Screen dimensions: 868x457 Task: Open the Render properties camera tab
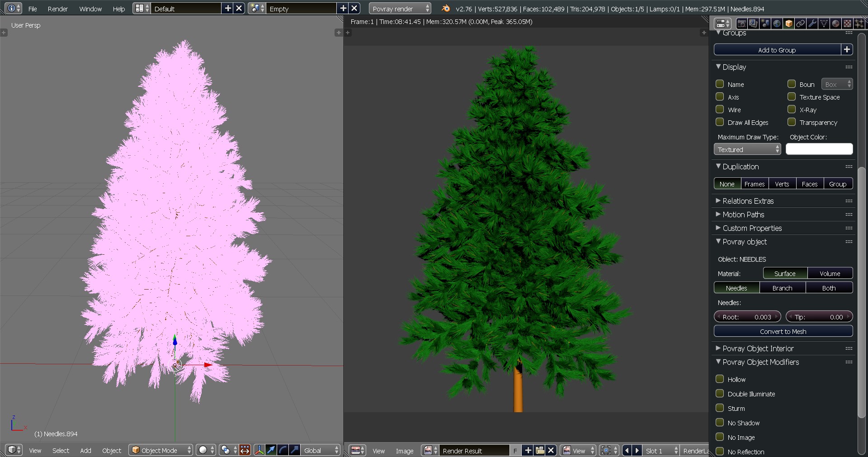click(741, 24)
